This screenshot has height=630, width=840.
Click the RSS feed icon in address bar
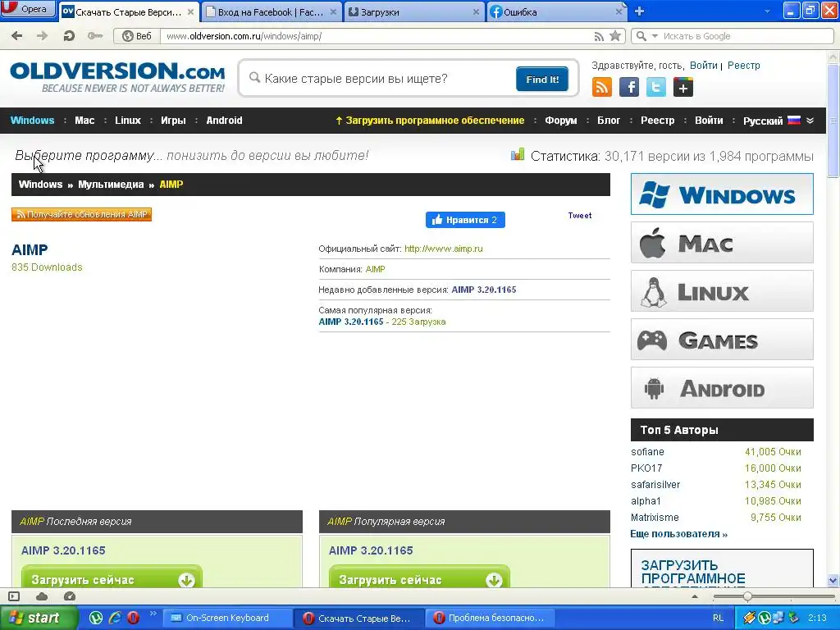point(599,36)
